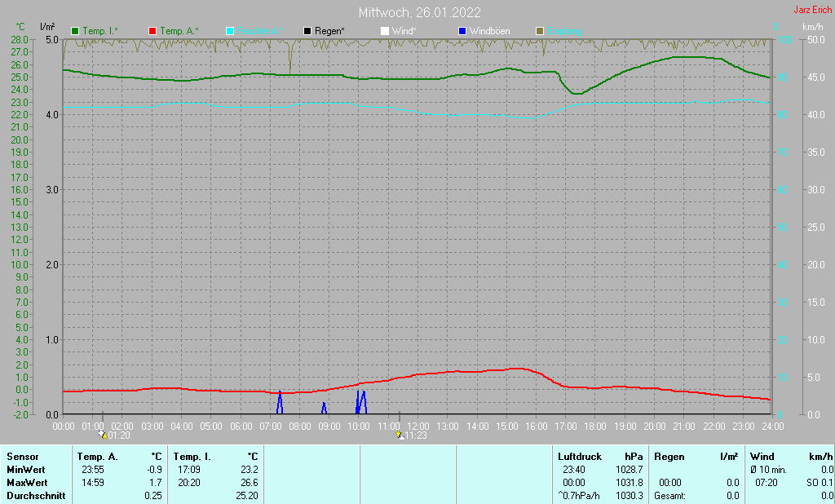The image size is (835, 504).
Task: Select the 'Empfang' legend label
Action: (564, 31)
